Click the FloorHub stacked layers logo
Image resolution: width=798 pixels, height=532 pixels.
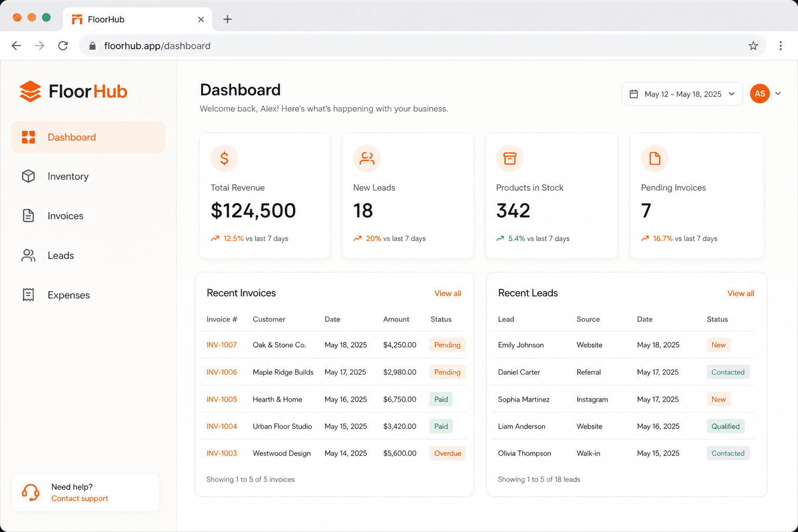[x=30, y=91]
